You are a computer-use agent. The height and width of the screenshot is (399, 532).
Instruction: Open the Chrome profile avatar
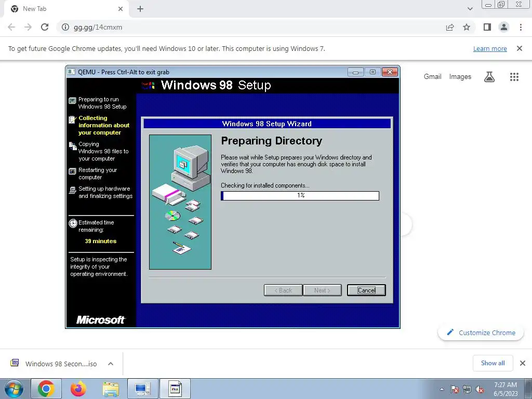point(504,27)
